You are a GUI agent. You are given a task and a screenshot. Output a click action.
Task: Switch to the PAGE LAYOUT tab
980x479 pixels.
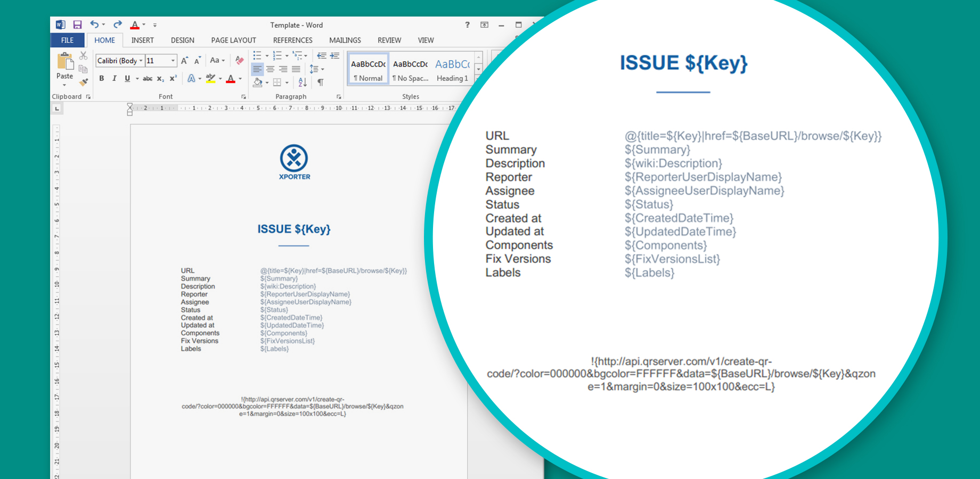pyautogui.click(x=234, y=40)
